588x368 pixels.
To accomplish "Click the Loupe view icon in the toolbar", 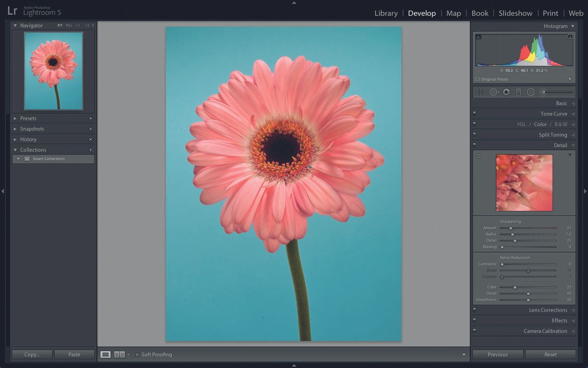I will coord(105,354).
